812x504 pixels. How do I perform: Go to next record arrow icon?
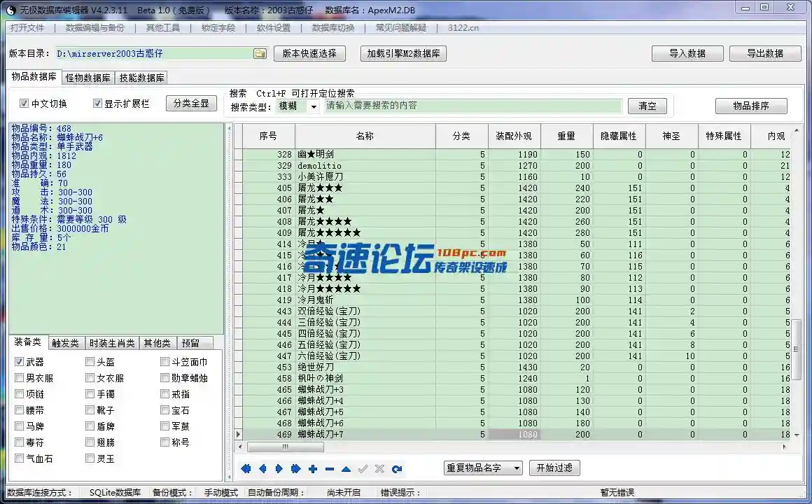click(279, 469)
